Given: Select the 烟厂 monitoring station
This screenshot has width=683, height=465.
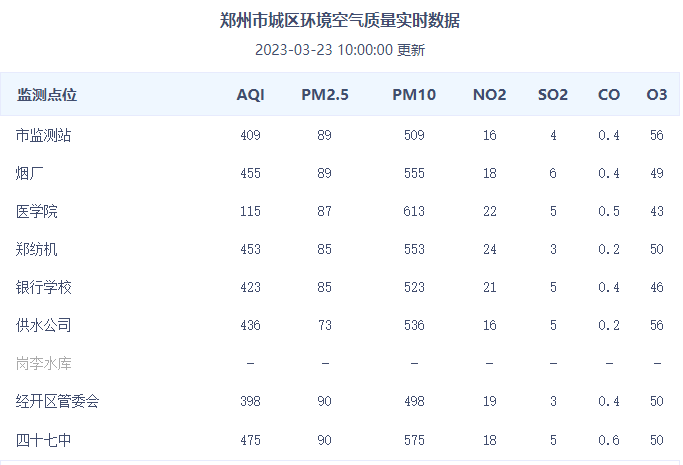Looking at the screenshot, I should [30, 173].
